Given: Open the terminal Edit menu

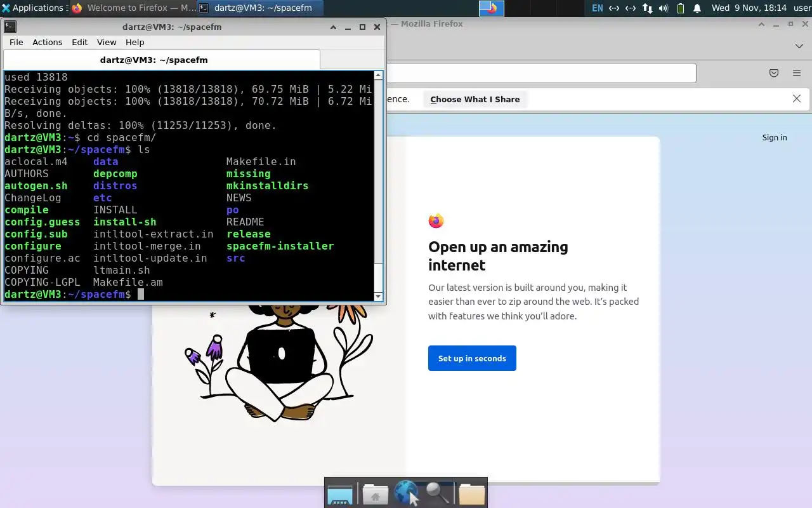Looking at the screenshot, I should tap(79, 42).
